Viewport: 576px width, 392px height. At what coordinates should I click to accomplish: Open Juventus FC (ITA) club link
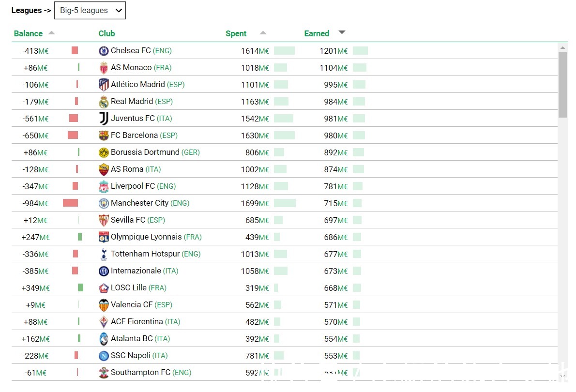(x=141, y=118)
